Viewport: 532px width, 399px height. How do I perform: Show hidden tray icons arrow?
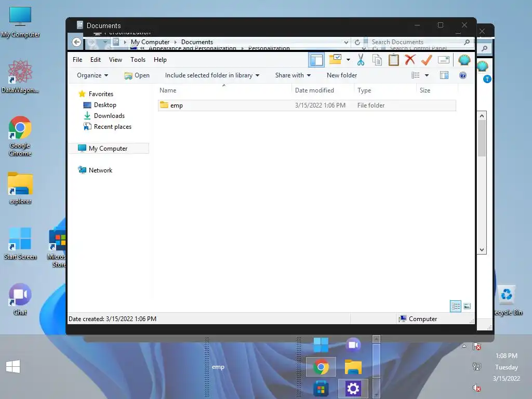tap(464, 347)
